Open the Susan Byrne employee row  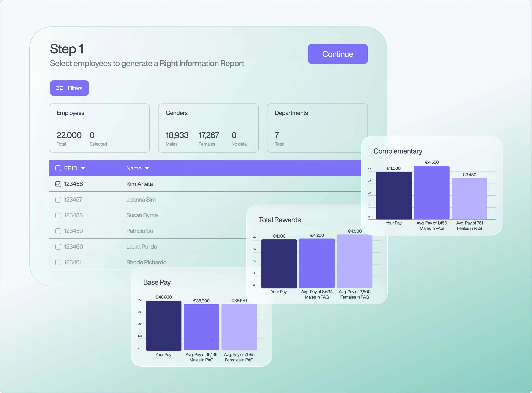(148, 215)
